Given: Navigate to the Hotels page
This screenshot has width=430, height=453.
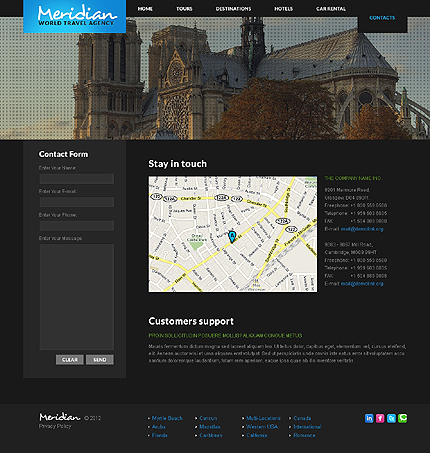Looking at the screenshot, I should pyautogui.click(x=284, y=9).
